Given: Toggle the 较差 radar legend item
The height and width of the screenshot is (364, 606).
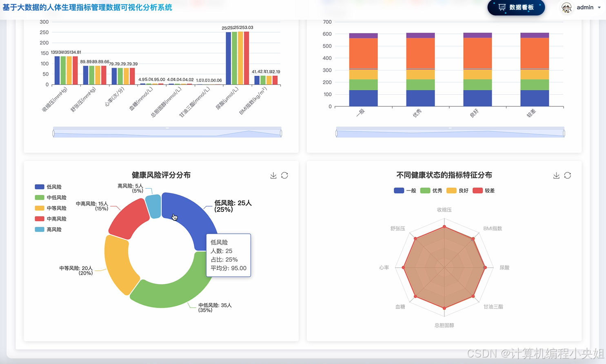Looking at the screenshot, I should coord(484,190).
